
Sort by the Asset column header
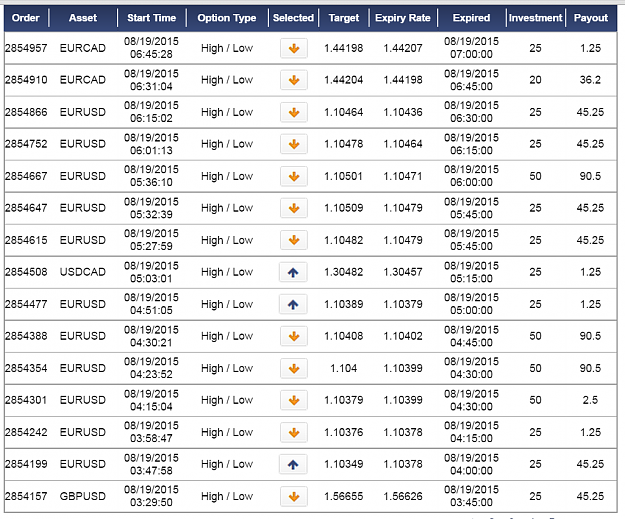pos(83,18)
